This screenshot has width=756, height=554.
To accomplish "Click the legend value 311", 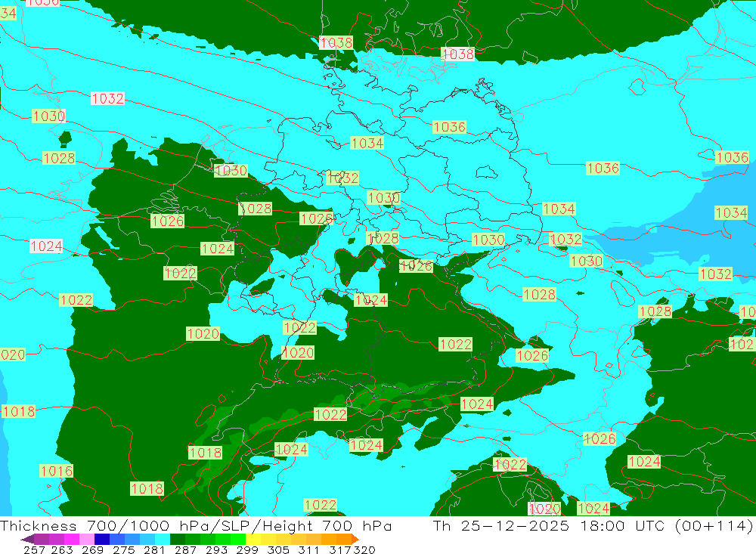I will [308, 549].
